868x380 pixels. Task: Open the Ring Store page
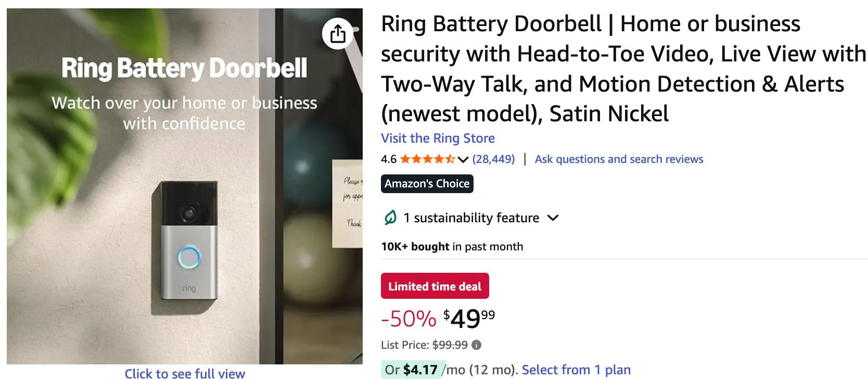click(438, 138)
